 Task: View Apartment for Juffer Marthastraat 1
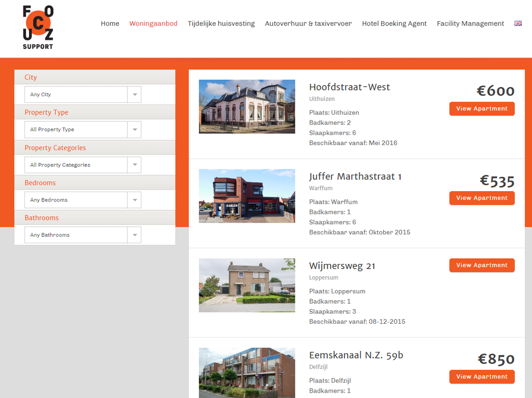click(482, 198)
